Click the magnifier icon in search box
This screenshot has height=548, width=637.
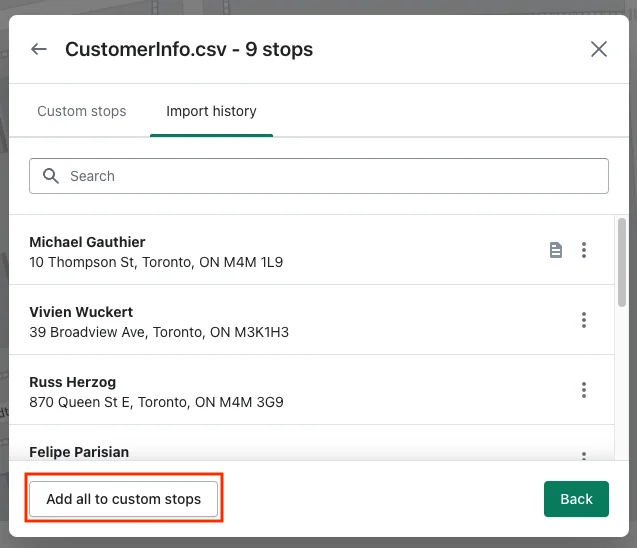tap(51, 176)
